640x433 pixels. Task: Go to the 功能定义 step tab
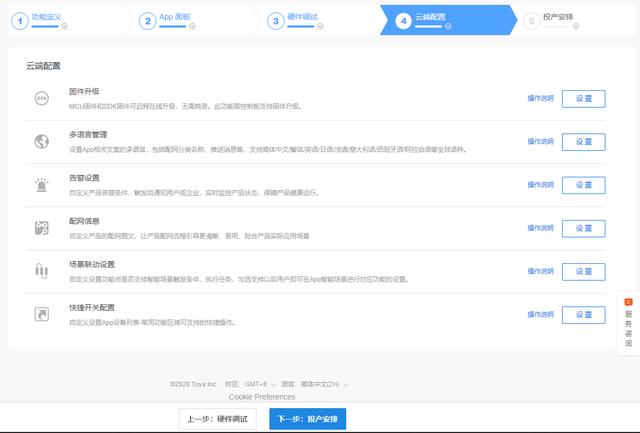coord(69,20)
